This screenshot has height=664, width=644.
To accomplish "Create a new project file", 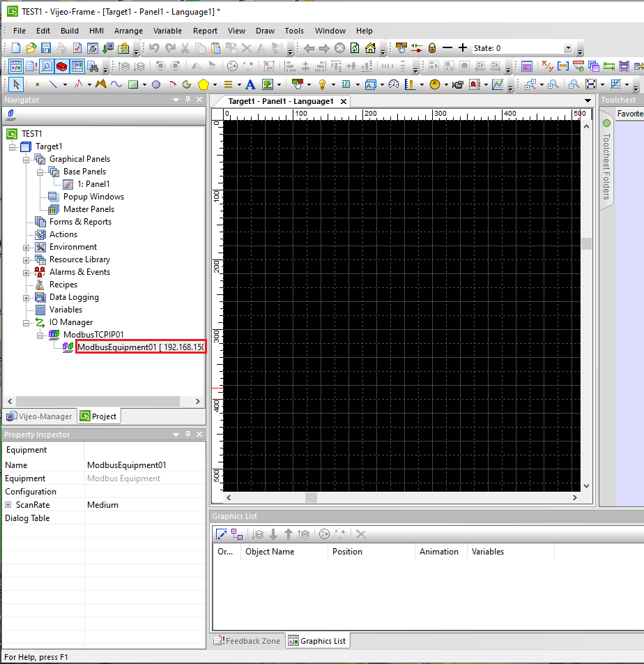I will 15,48.
